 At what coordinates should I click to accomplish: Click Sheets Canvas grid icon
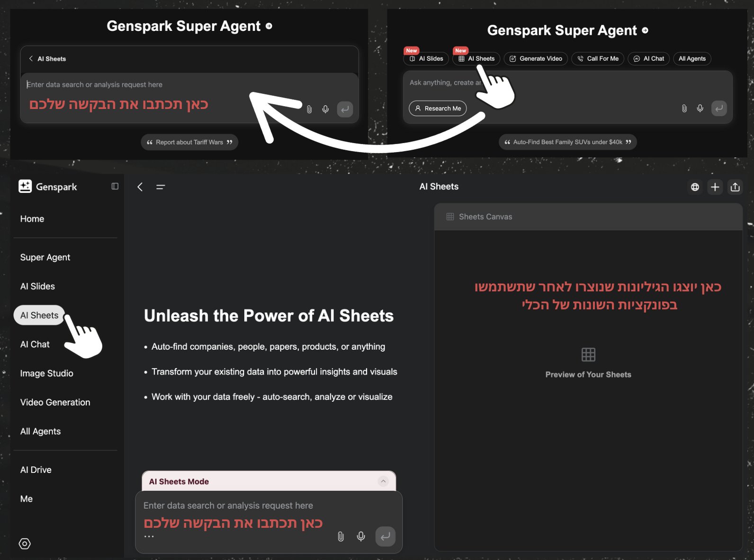pyautogui.click(x=450, y=217)
